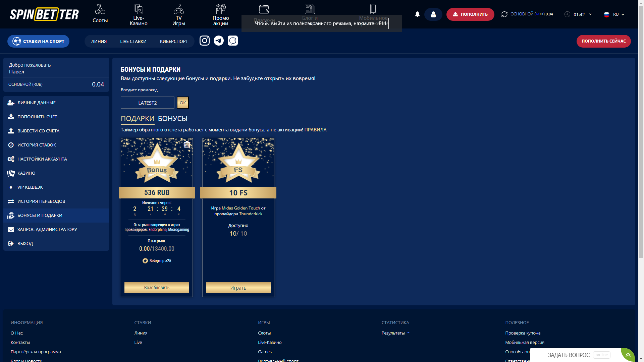Open Мобильная версия footer link

pyautogui.click(x=525, y=343)
